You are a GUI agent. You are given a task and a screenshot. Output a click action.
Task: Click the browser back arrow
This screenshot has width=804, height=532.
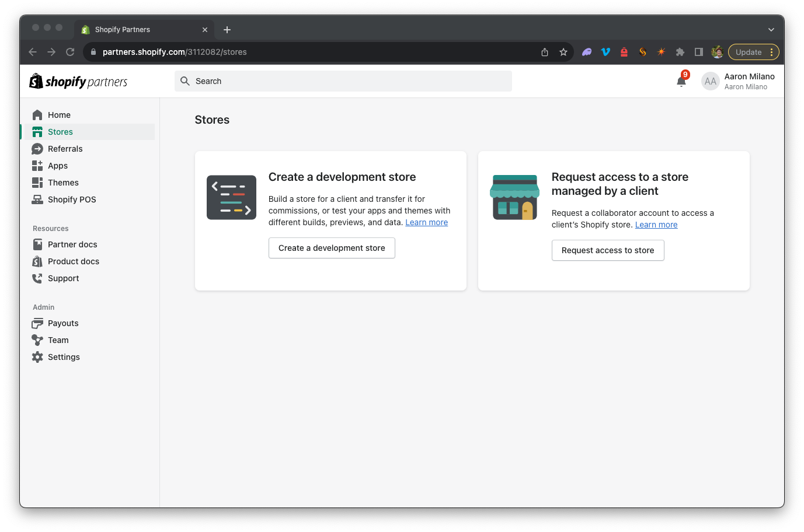[x=33, y=52]
